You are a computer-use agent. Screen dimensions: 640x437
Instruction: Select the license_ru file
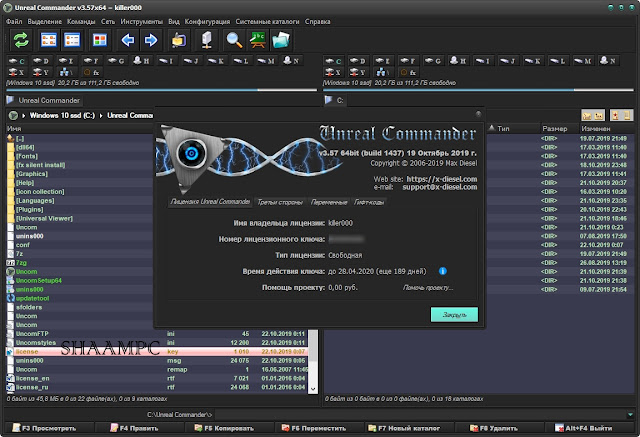(x=32, y=387)
